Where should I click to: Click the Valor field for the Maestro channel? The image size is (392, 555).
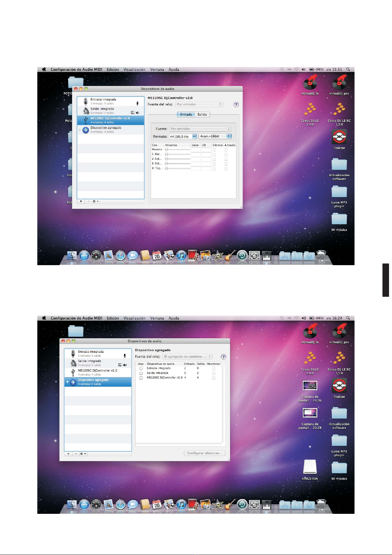coord(196,150)
